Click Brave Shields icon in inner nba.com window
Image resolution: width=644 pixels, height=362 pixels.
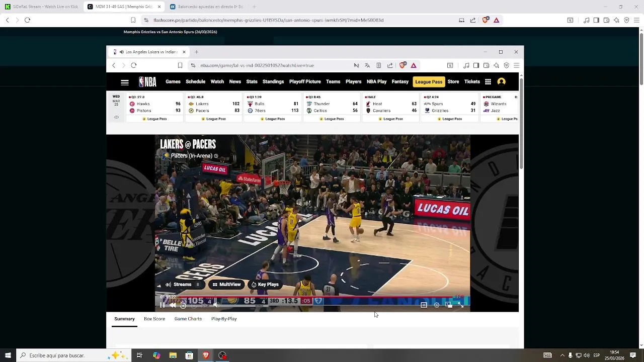coord(403,65)
